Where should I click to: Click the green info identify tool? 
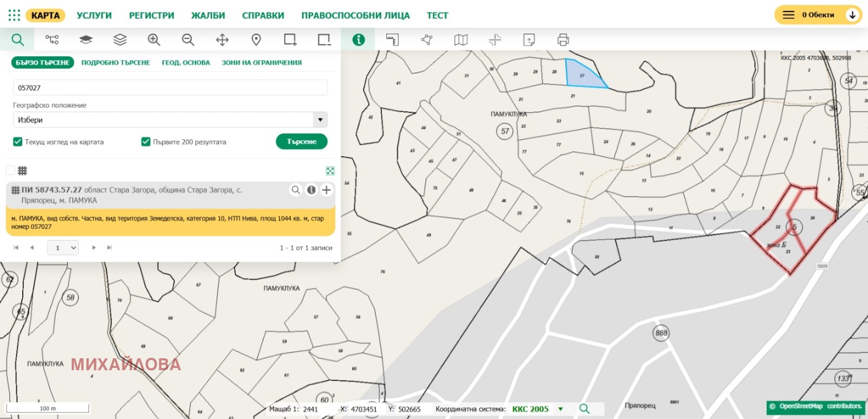tap(358, 40)
